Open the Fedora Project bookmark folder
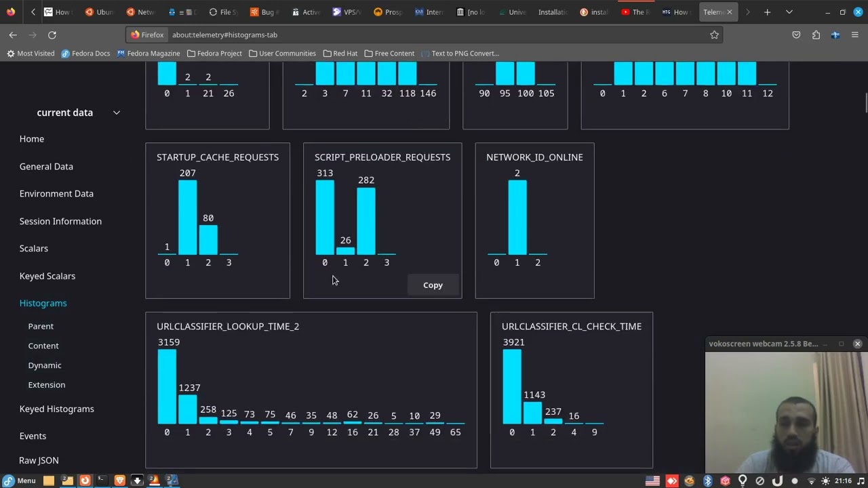Image resolution: width=868 pixels, height=488 pixels. pyautogui.click(x=214, y=53)
